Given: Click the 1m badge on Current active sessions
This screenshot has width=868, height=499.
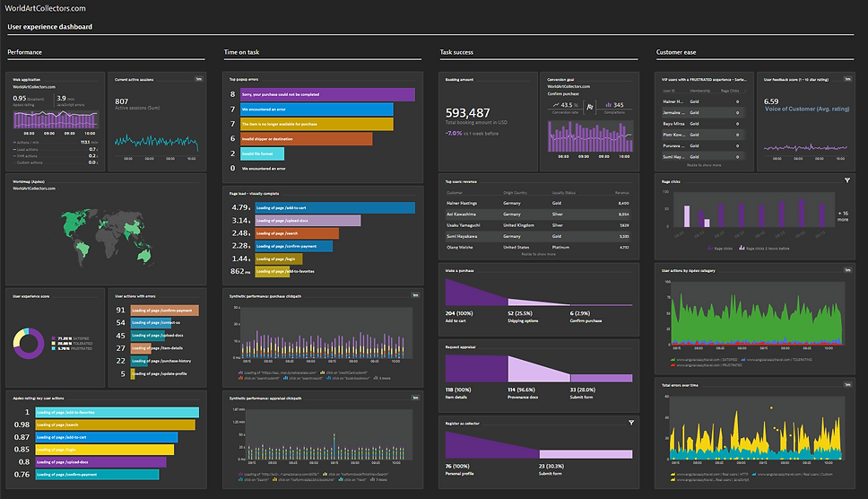Looking at the screenshot, I should pyautogui.click(x=199, y=79).
